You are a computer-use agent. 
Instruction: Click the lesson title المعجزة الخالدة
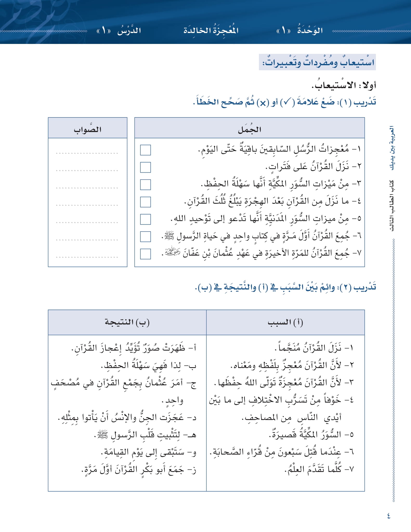(x=211, y=30)
